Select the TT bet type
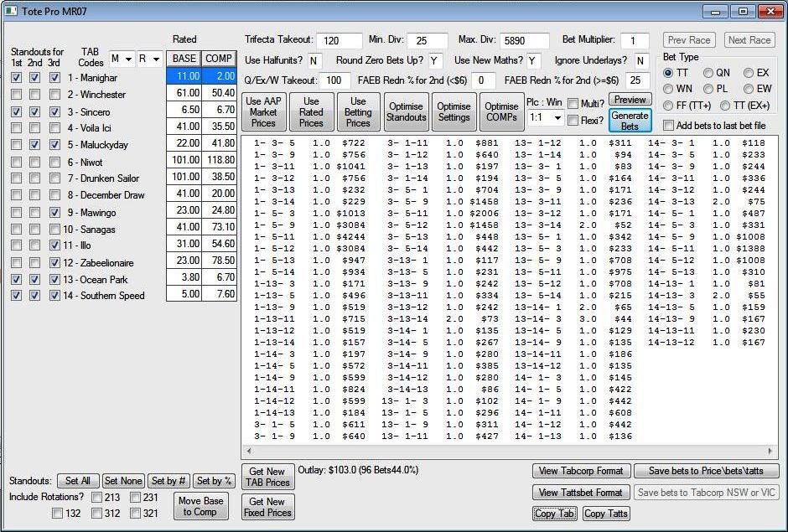 click(668, 74)
